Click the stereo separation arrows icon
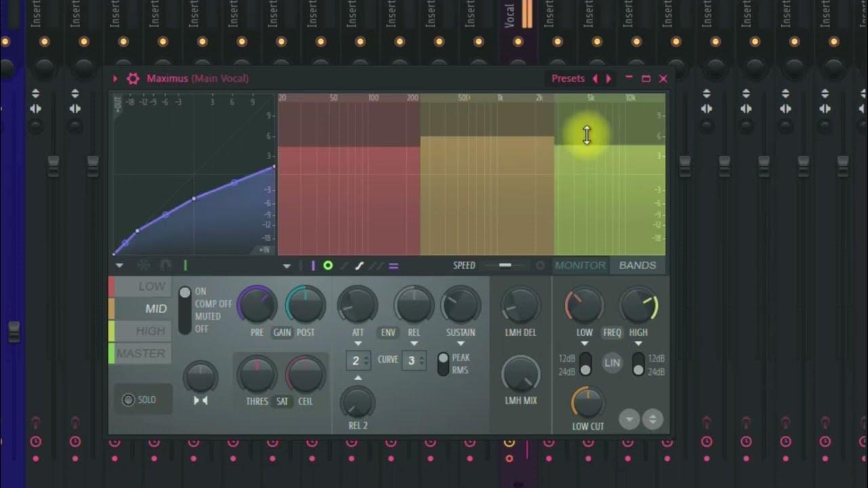This screenshot has width=868, height=488. [201, 401]
